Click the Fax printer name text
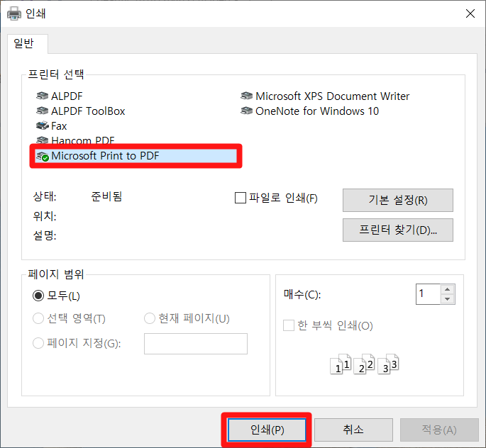Viewport: 486px width, 448px height. 59,125
